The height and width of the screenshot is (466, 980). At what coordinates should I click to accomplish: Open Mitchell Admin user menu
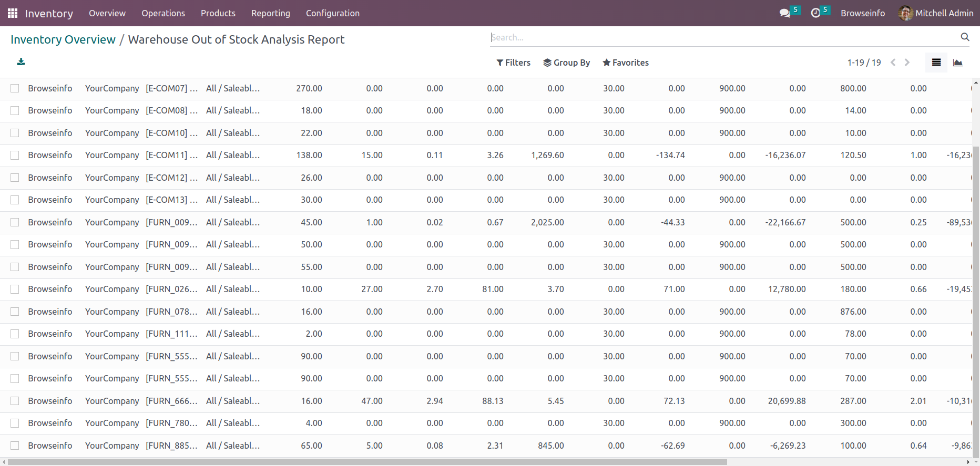click(936, 13)
